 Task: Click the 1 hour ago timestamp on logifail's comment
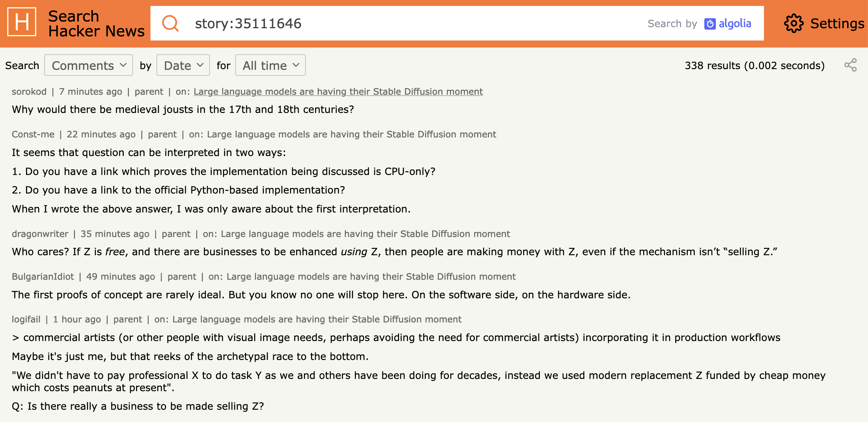tap(77, 319)
